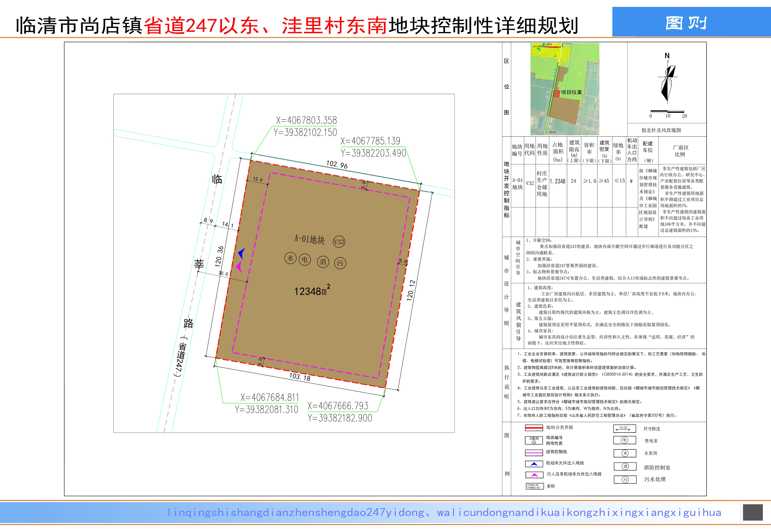
Task: Click the 0-10-20 scale bar below the compass
Action: pos(667,112)
